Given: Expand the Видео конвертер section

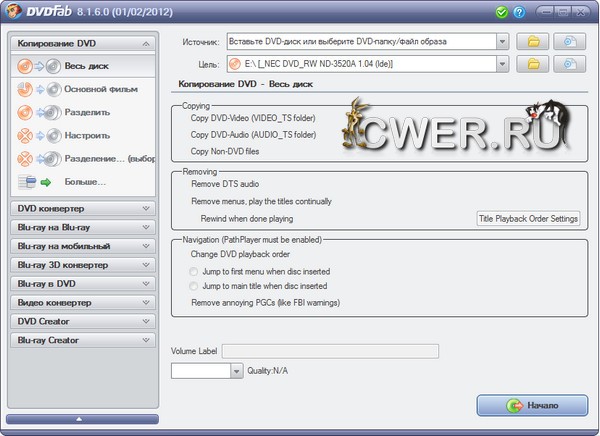Looking at the screenshot, I should point(83,302).
